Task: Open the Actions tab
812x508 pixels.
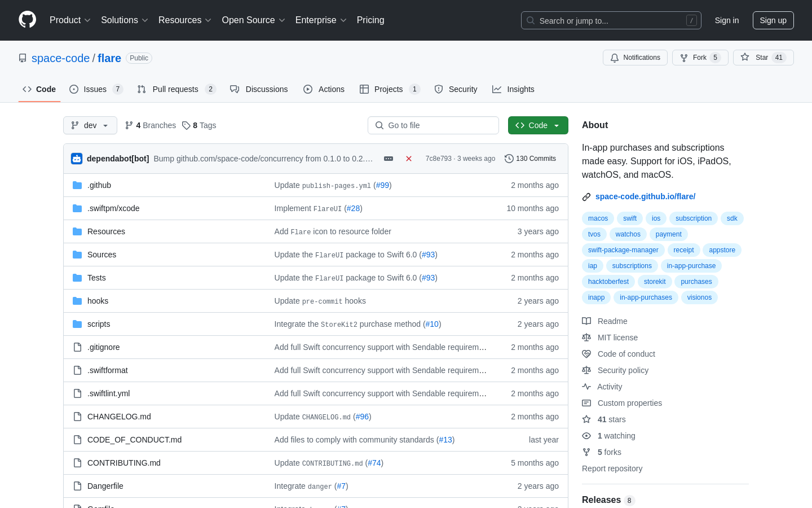Action: [324, 89]
